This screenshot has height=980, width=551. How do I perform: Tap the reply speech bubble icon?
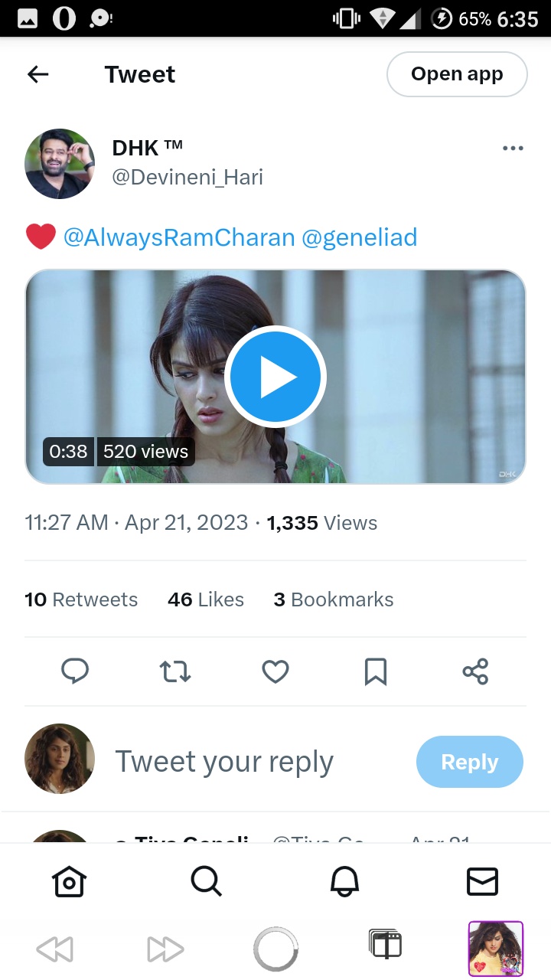coord(75,671)
